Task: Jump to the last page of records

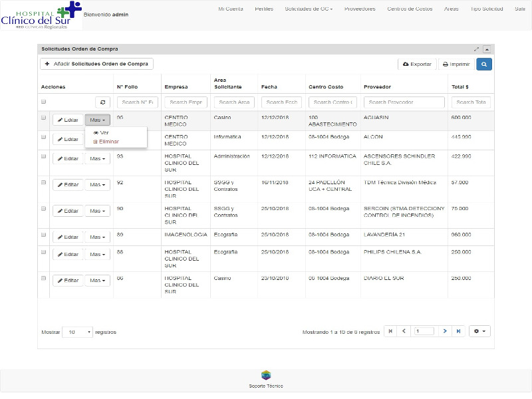Action: click(458, 331)
